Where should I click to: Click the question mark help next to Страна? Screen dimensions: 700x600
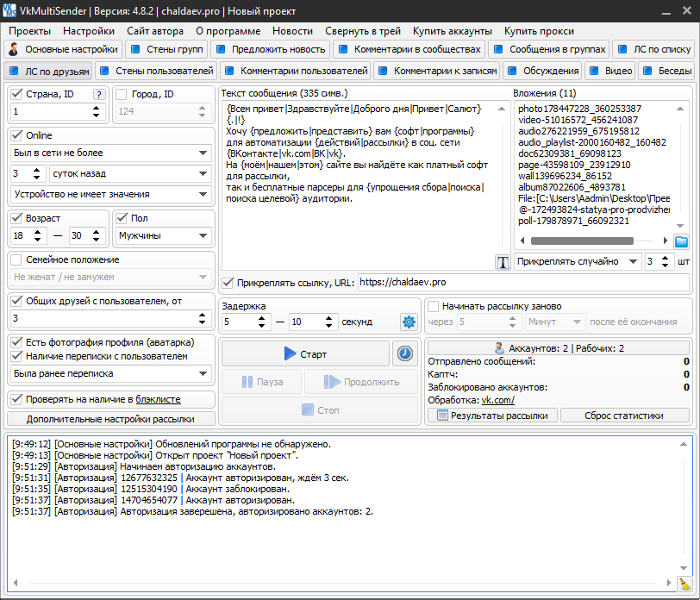98,95
